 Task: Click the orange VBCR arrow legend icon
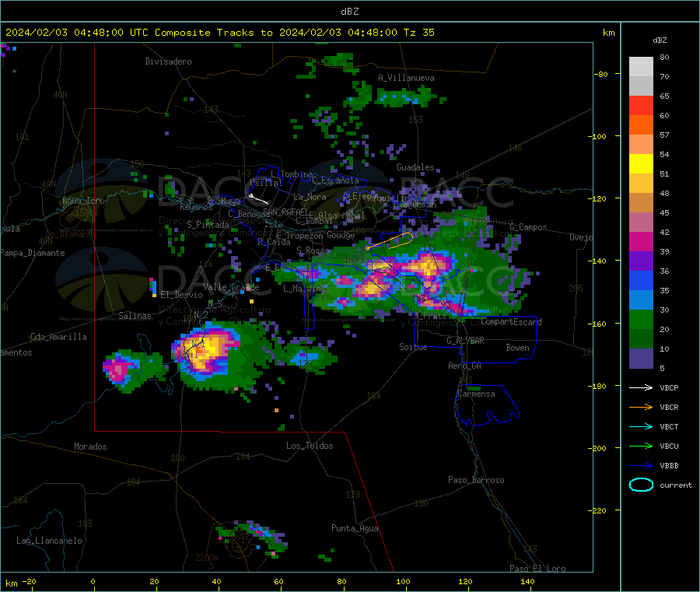(x=641, y=407)
